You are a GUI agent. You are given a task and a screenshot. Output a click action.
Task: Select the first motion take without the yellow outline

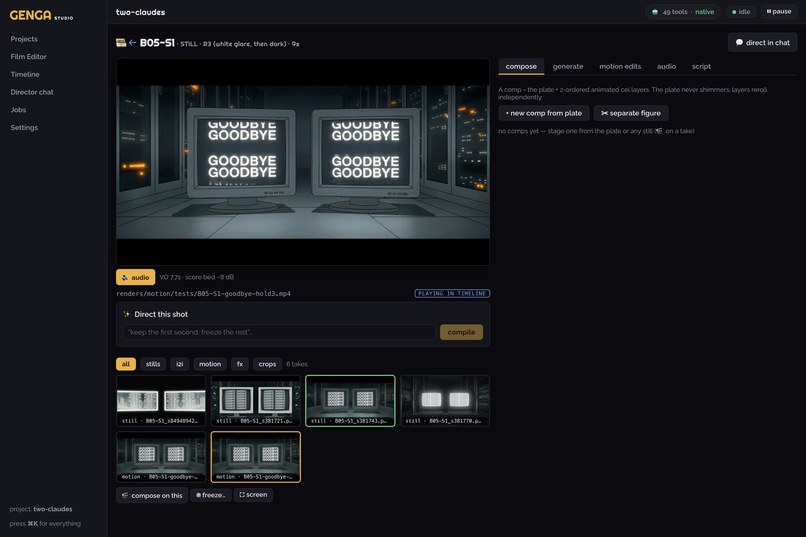point(161,457)
